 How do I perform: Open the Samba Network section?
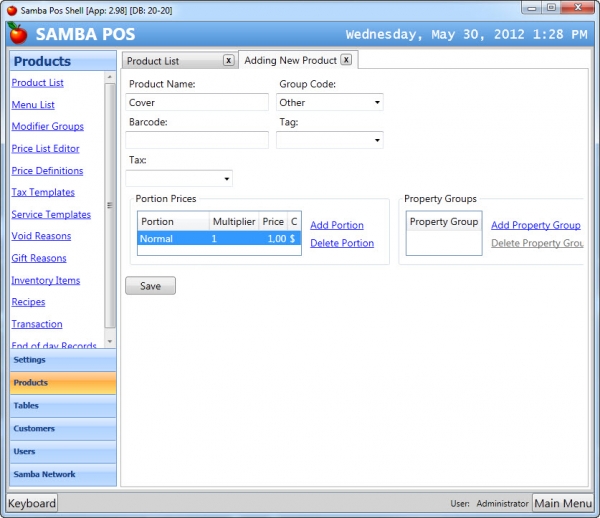point(63,475)
